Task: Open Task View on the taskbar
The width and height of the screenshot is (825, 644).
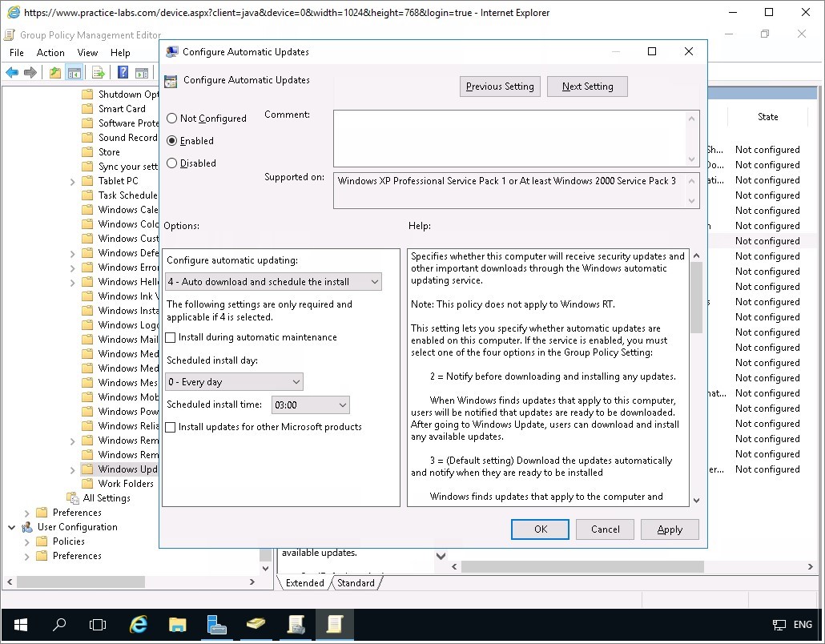Action: [98, 624]
